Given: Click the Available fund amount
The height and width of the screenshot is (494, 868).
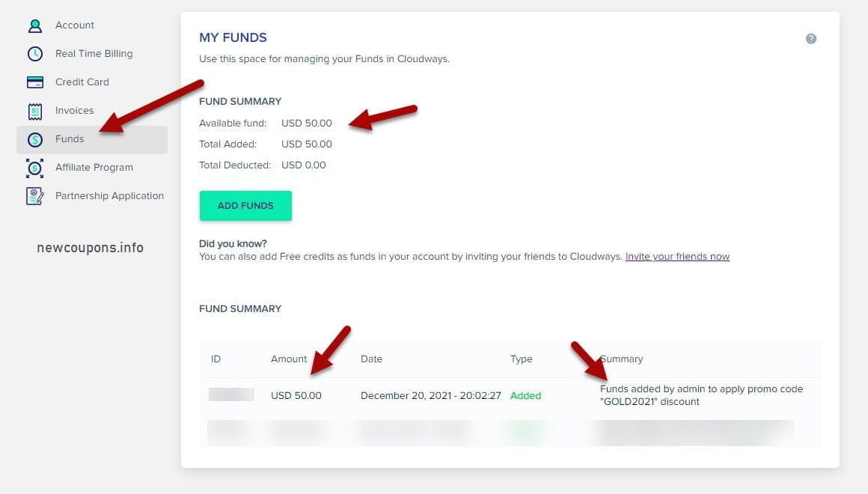Looking at the screenshot, I should (x=307, y=123).
